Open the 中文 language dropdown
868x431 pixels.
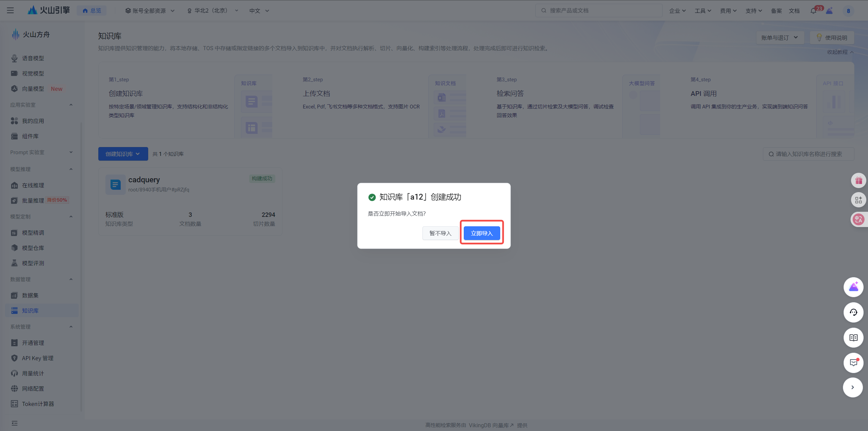[x=259, y=11]
